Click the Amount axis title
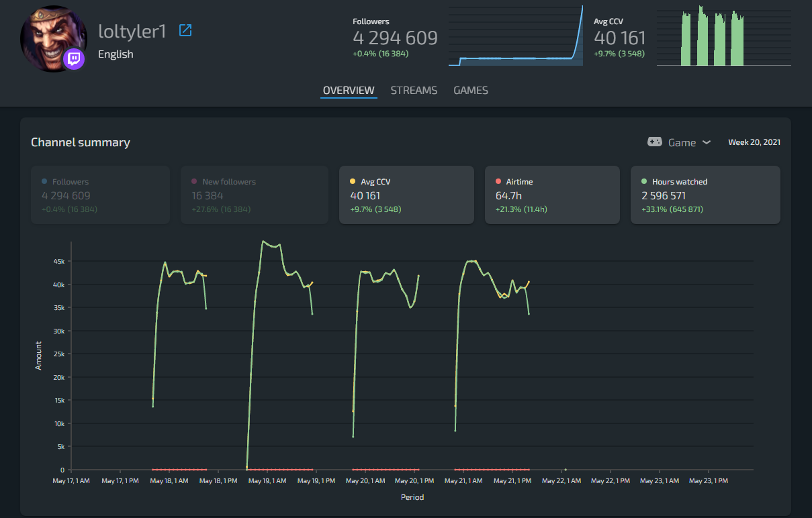This screenshot has width=812, height=518. (38, 356)
